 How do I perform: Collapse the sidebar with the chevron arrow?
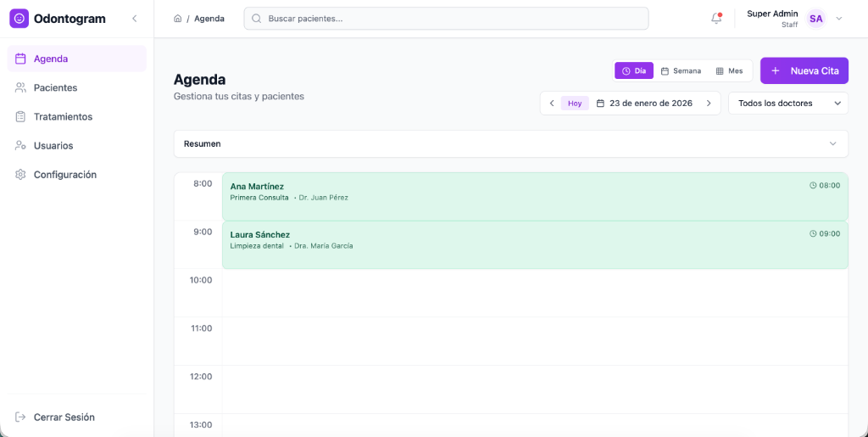tap(134, 19)
